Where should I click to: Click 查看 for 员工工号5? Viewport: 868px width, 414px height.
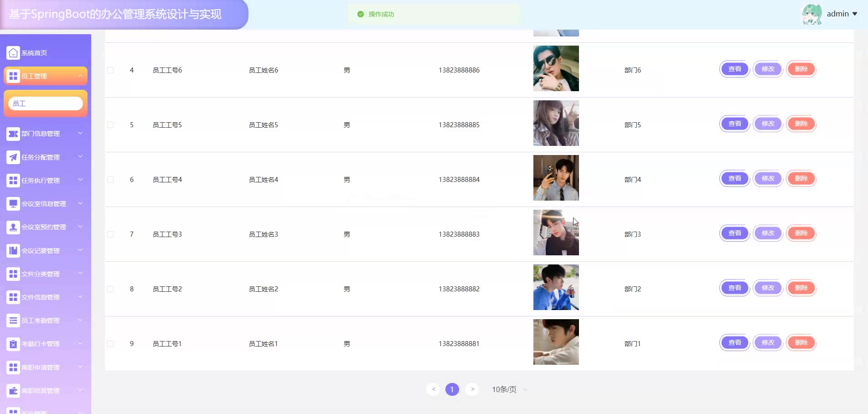tap(734, 124)
